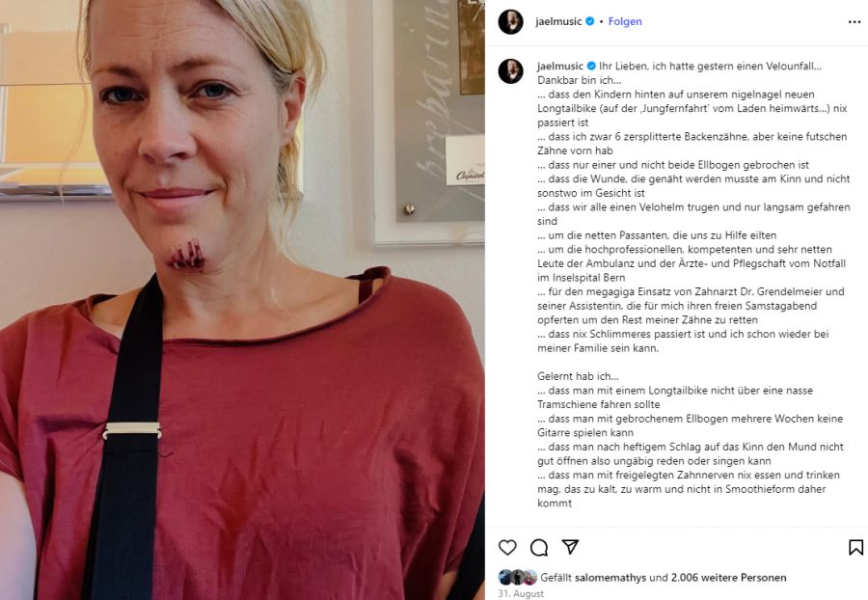Viewport: 868px width, 600px height.
Task: Open salomemathys profile from likes
Action: point(610,577)
